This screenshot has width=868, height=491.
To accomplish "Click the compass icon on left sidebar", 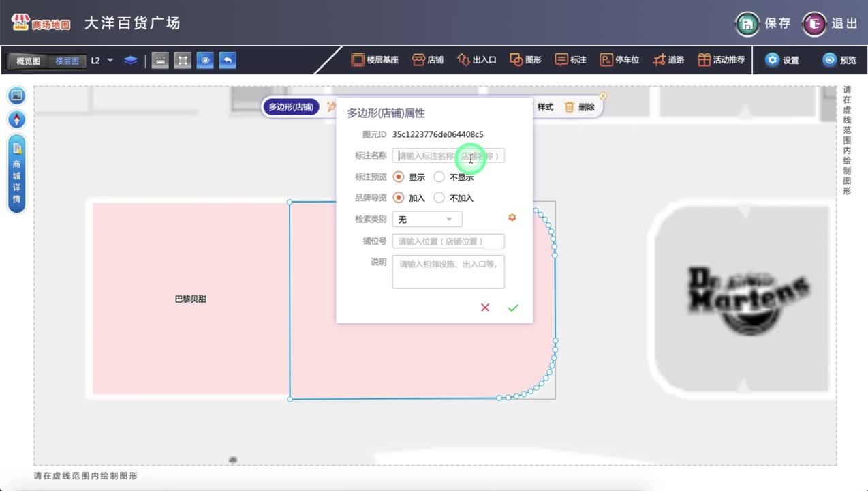I will pos(17,120).
